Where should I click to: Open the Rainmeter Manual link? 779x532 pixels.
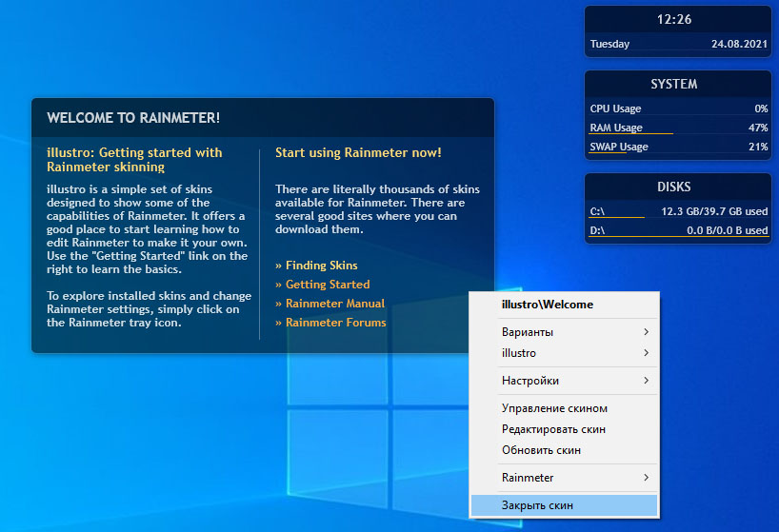pos(335,304)
